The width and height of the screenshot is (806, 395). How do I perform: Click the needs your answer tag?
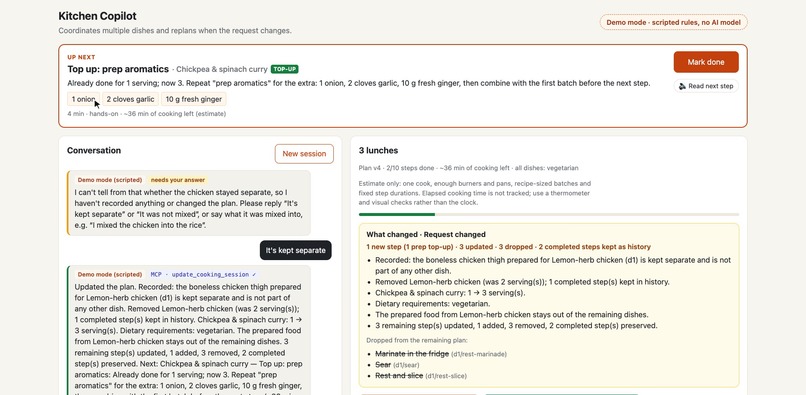177,180
